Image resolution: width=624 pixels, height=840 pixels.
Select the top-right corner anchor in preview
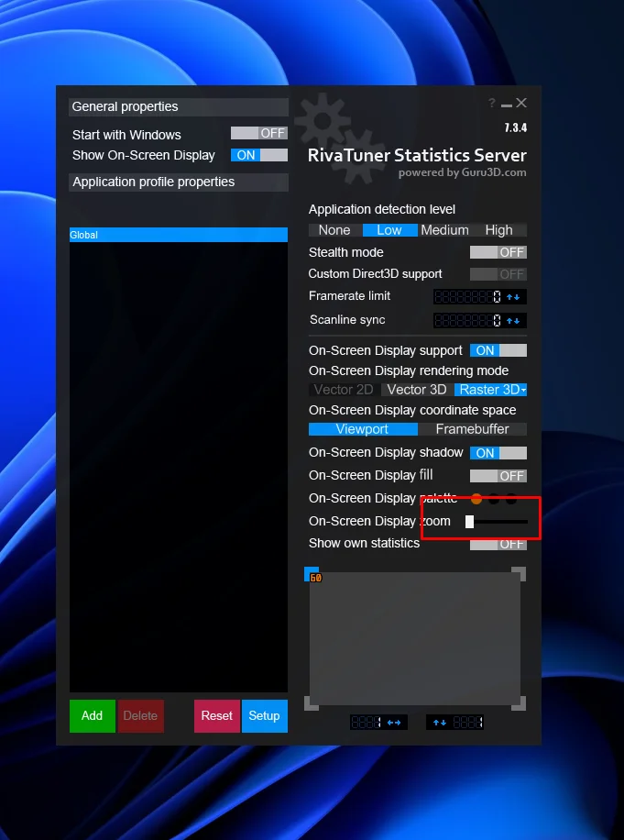coord(519,574)
